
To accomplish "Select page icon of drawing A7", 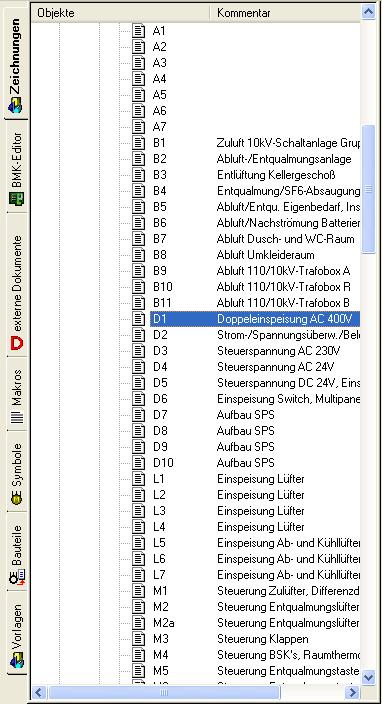I will [139, 127].
